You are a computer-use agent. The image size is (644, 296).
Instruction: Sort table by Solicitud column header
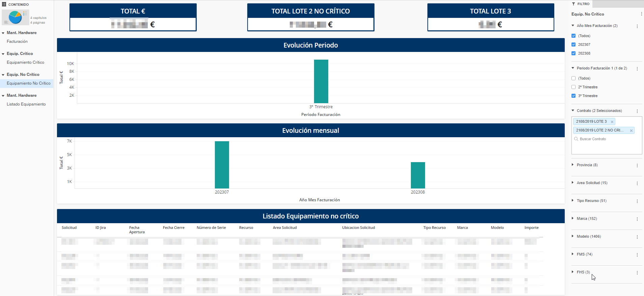(69, 228)
